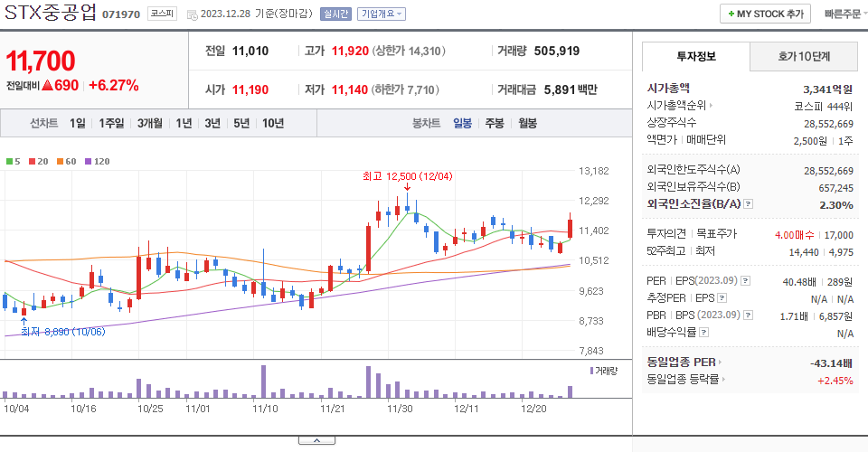The height and width of the screenshot is (452, 868).
Task: Click the 투자의견 label
Action: (666, 234)
